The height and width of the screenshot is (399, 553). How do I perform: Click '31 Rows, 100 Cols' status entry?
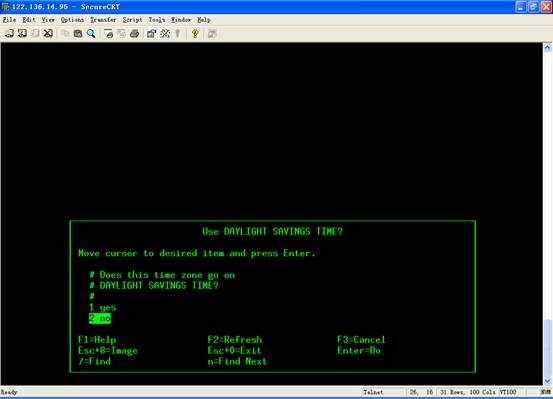click(x=468, y=392)
